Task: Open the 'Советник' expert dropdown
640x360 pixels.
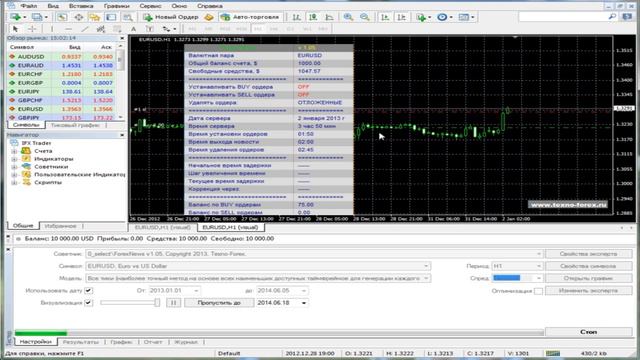Action: [538, 254]
